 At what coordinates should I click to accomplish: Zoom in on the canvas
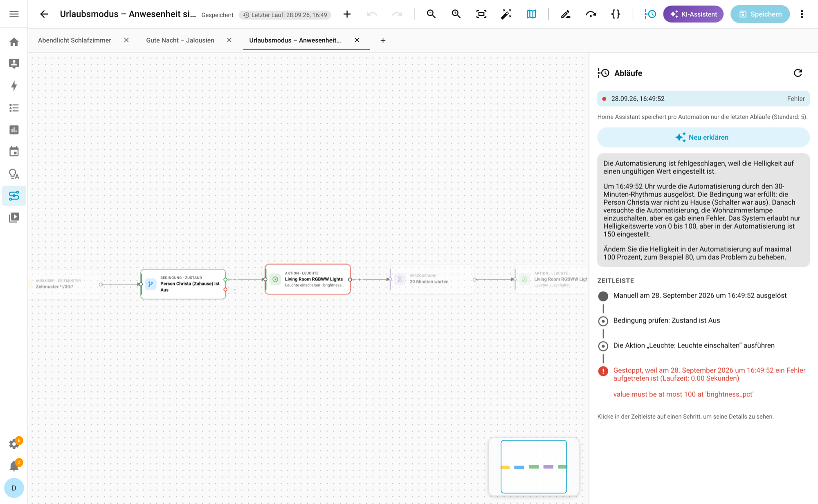pos(456,14)
